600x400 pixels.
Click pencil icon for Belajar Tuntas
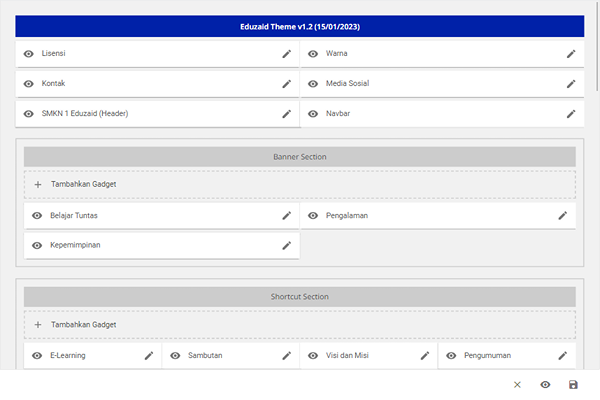pyautogui.click(x=286, y=215)
